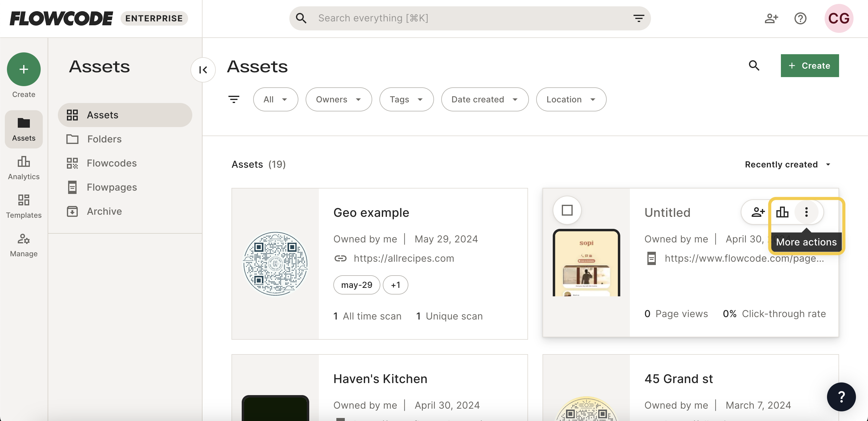Image resolution: width=868 pixels, height=421 pixels.
Task: Click the link icon beside allrecipes.com
Action: coord(340,258)
